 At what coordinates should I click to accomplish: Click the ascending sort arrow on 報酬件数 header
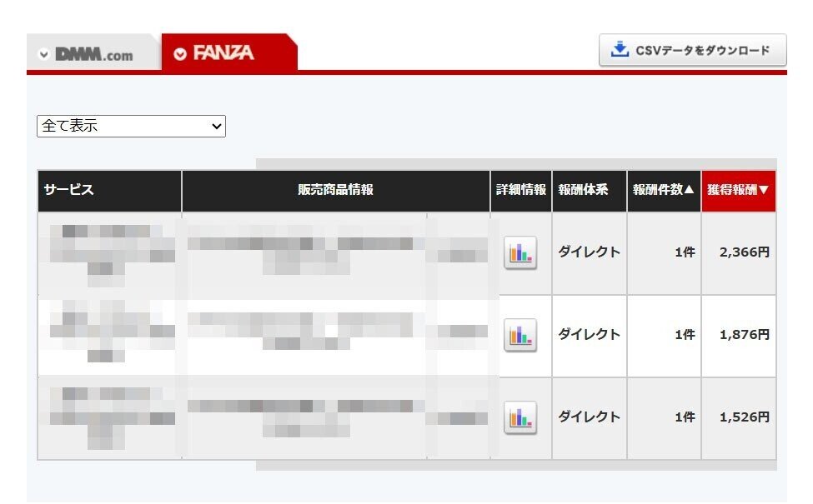point(687,191)
